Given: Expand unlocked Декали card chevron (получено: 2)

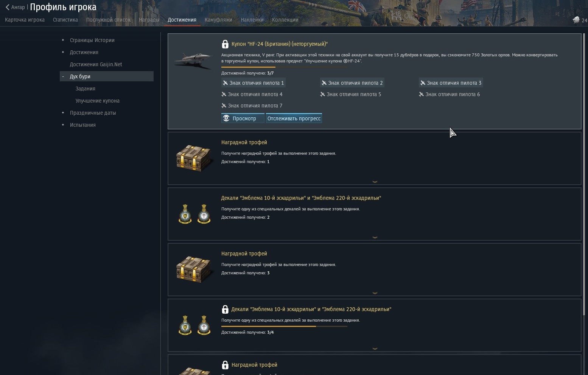Looking at the screenshot, I should click(375, 237).
